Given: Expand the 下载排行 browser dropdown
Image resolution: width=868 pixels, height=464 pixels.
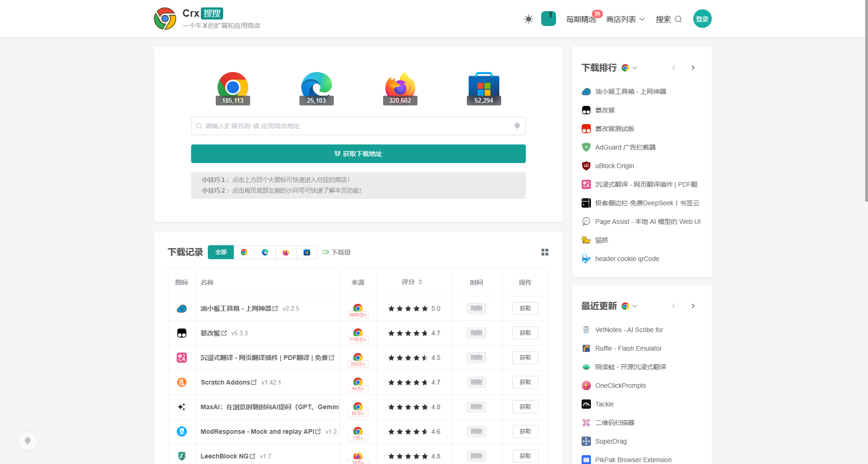Looking at the screenshot, I should pos(629,68).
